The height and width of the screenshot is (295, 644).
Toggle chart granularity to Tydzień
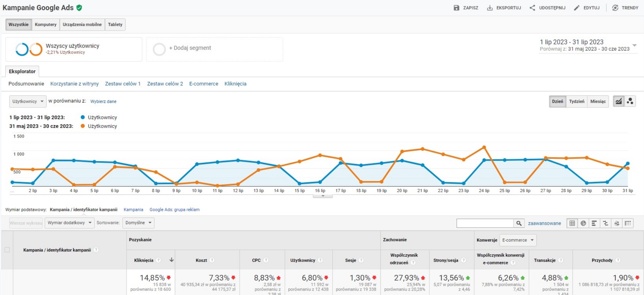[x=576, y=101]
